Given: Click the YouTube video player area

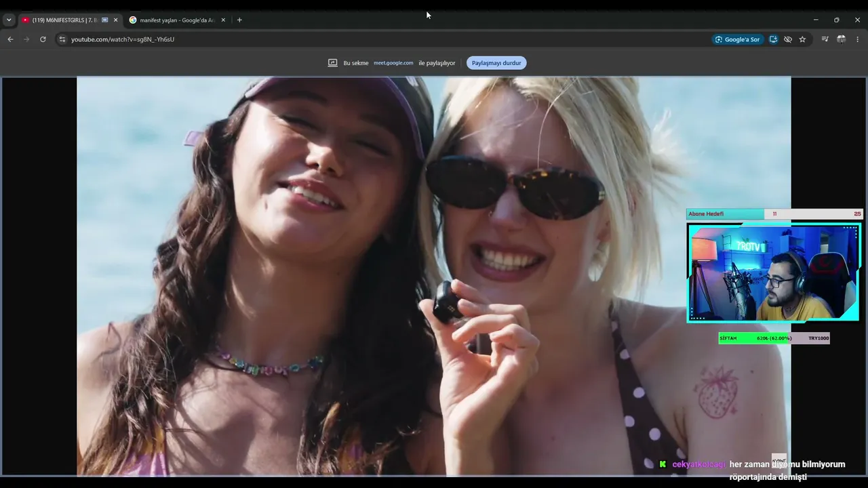Looking at the screenshot, I should (434, 276).
